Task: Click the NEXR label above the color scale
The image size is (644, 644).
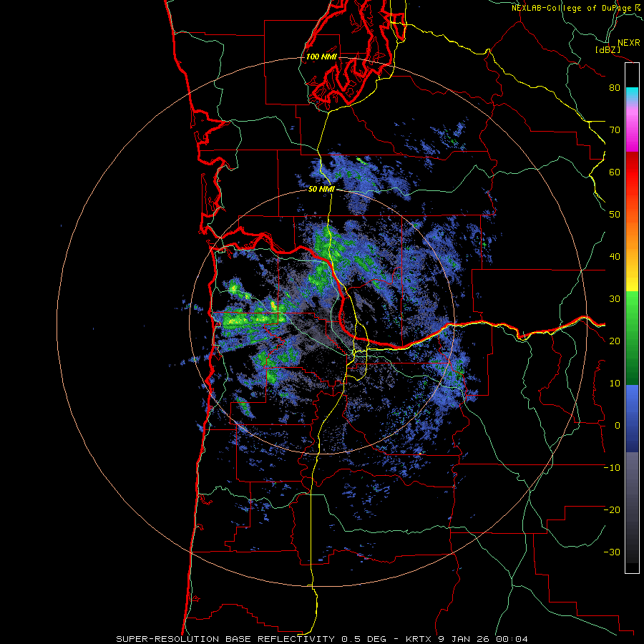Action: [x=629, y=43]
